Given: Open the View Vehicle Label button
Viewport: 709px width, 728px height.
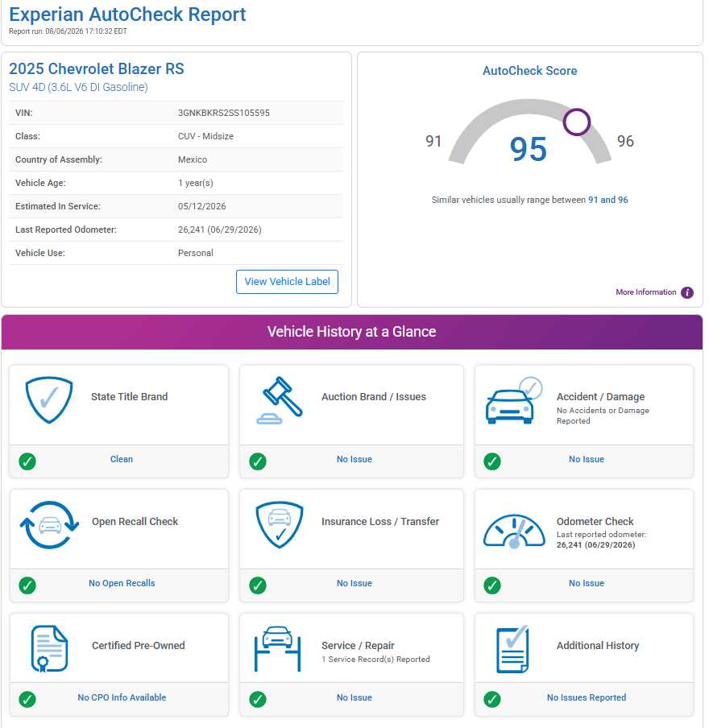Looking at the screenshot, I should tap(287, 282).
